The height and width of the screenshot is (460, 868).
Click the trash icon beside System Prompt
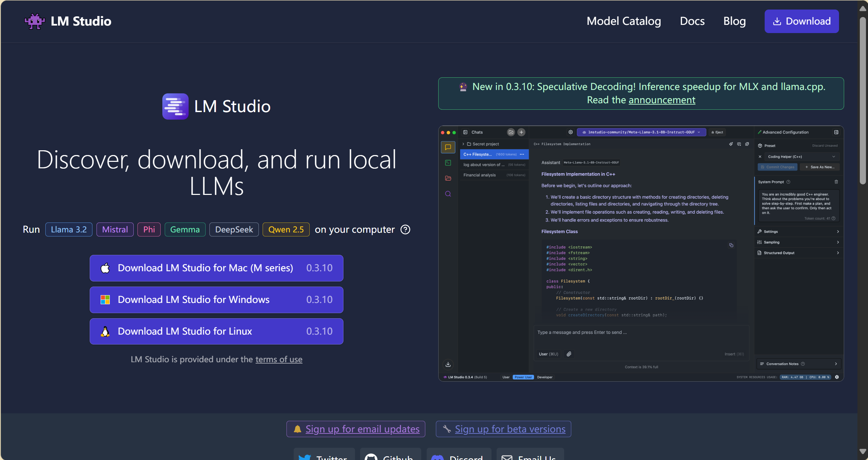click(x=836, y=182)
